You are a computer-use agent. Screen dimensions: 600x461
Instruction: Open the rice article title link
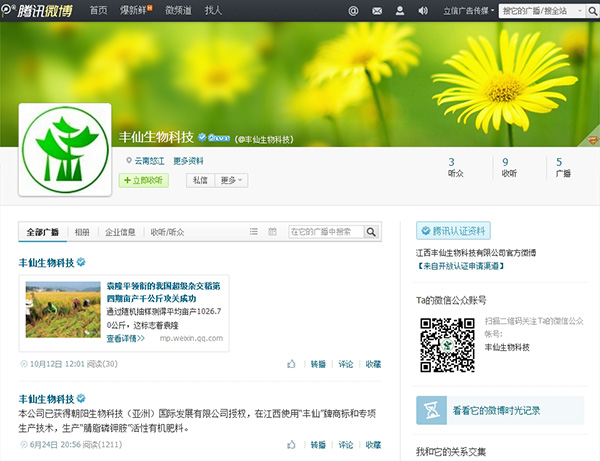pos(163,292)
